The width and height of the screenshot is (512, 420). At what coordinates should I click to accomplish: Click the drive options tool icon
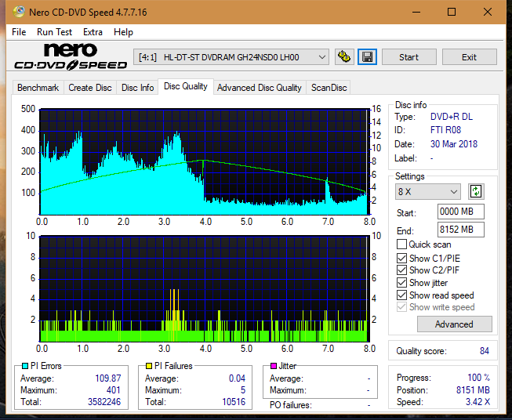344,57
